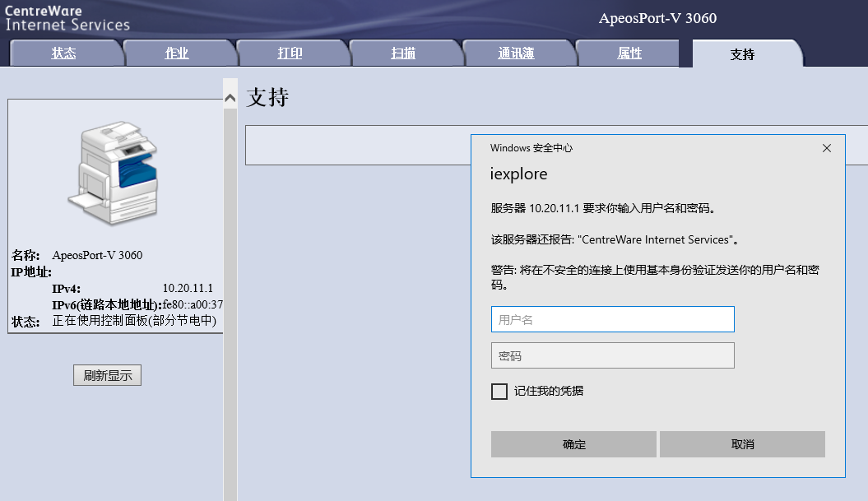
Task: Click the 刷新显示 button
Action: [x=107, y=374]
